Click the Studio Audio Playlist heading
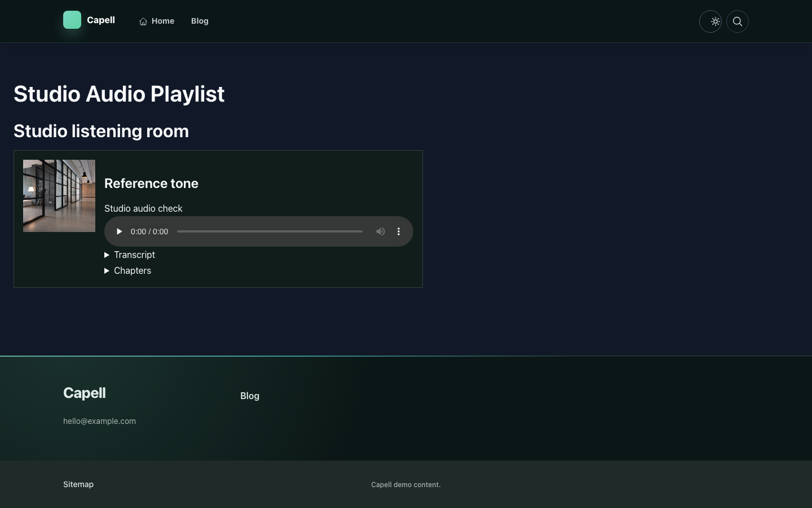Viewport: 812px width, 508px height. (x=119, y=94)
